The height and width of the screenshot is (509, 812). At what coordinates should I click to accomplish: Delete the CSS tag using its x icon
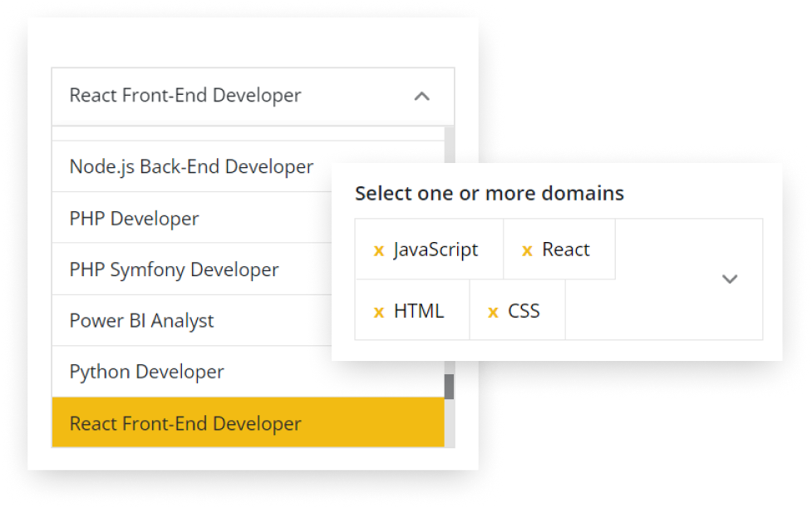[x=493, y=312]
